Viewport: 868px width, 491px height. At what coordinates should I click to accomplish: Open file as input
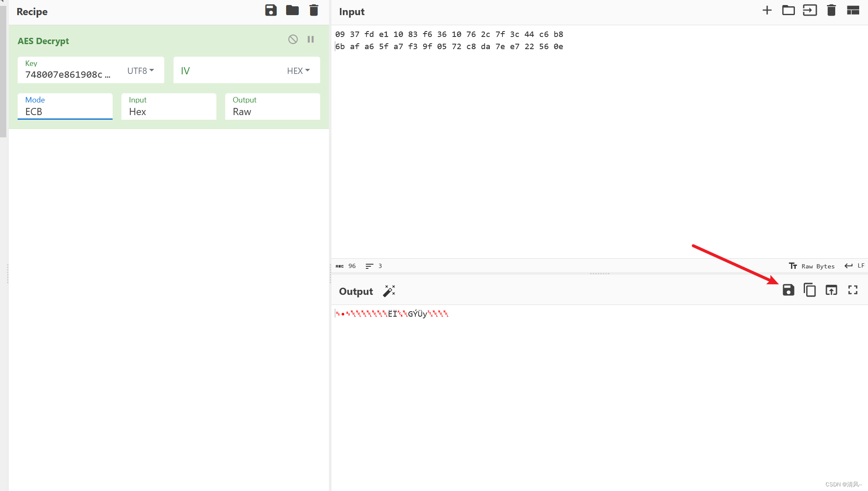pos(810,11)
